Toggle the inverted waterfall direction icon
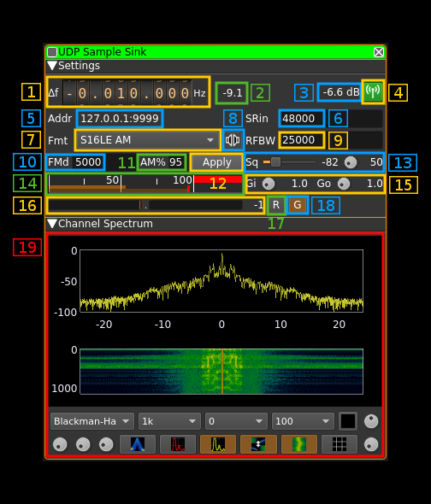Screen dimensions: 431x504 pos(258,444)
